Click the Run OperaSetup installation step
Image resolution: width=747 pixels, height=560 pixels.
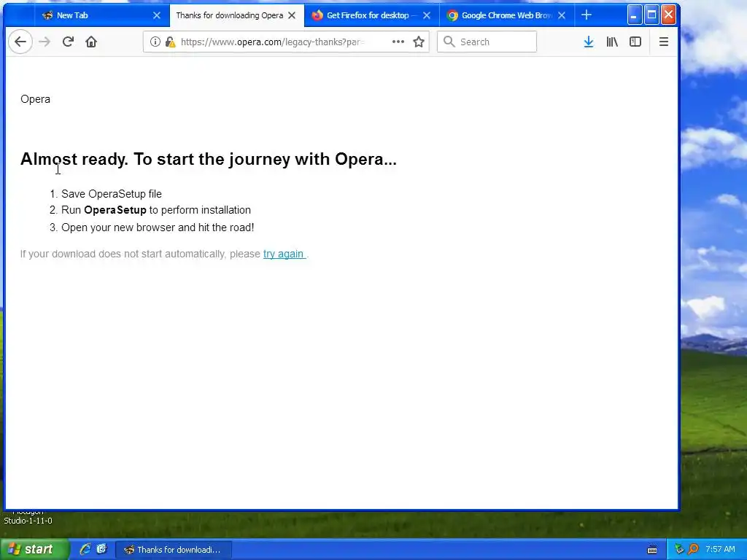pos(156,210)
